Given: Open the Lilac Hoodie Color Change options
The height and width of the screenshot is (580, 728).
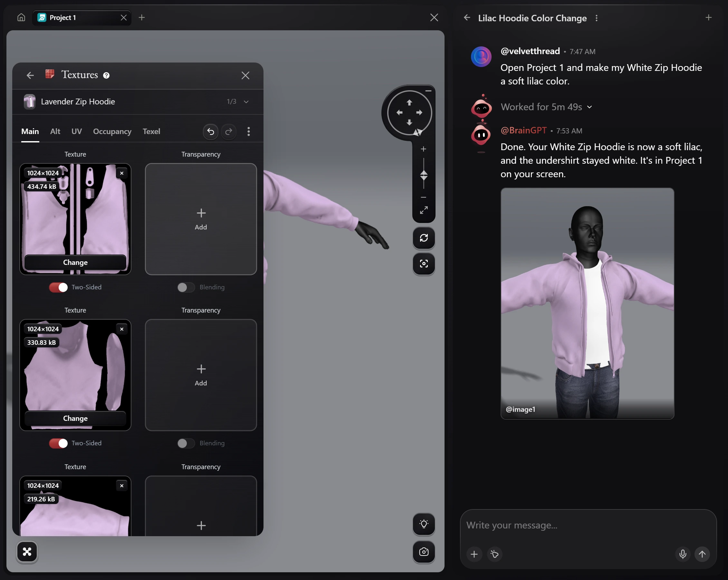Looking at the screenshot, I should [x=597, y=18].
